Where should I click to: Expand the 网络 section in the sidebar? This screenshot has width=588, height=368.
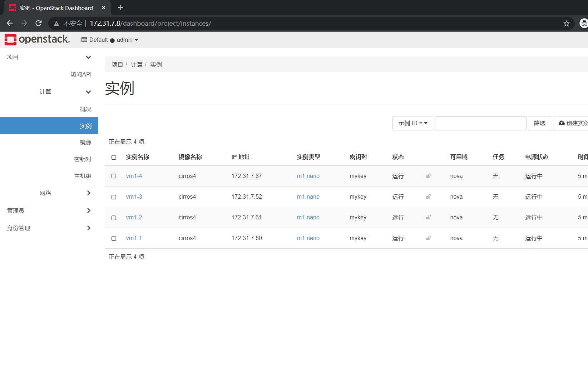point(45,193)
